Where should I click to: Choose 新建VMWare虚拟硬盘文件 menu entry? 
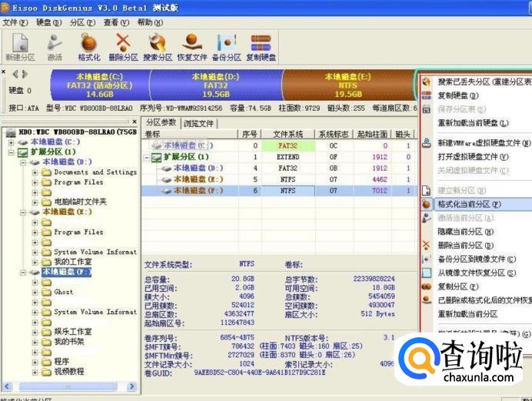477,143
